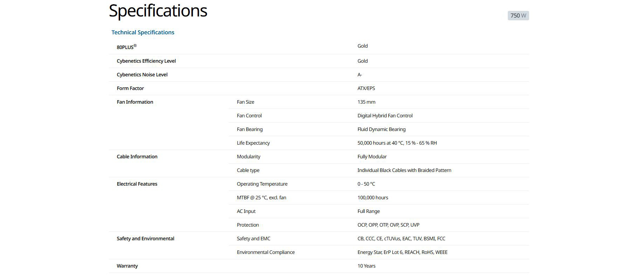Click the Technical Specifications heading
The width and height of the screenshot is (644, 276).
coord(143,32)
